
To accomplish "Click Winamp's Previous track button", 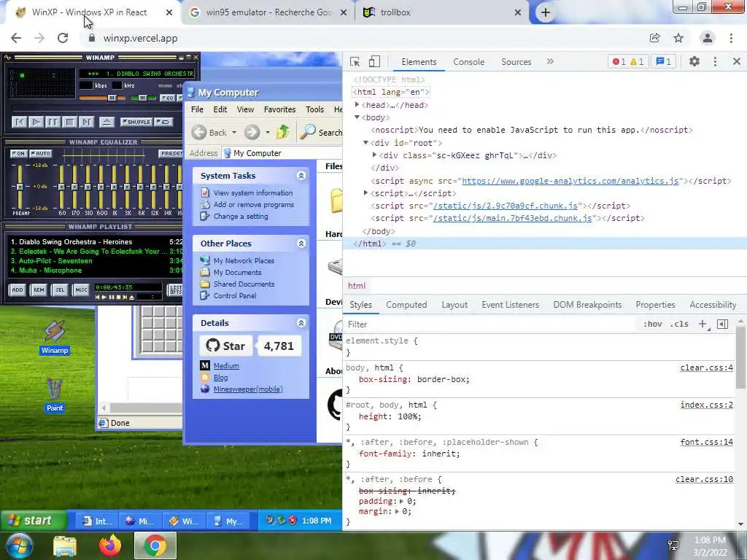I will pos(19,122).
